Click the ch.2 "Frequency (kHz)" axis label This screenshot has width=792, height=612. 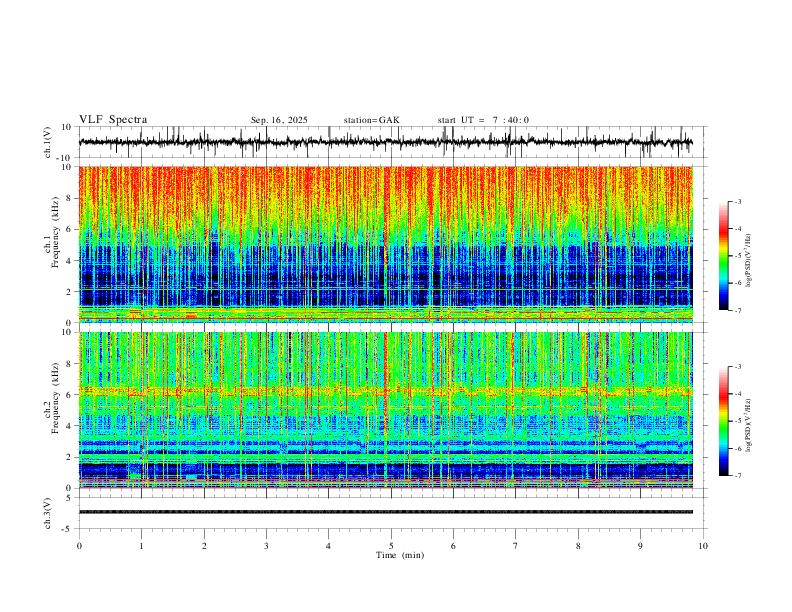pos(55,398)
